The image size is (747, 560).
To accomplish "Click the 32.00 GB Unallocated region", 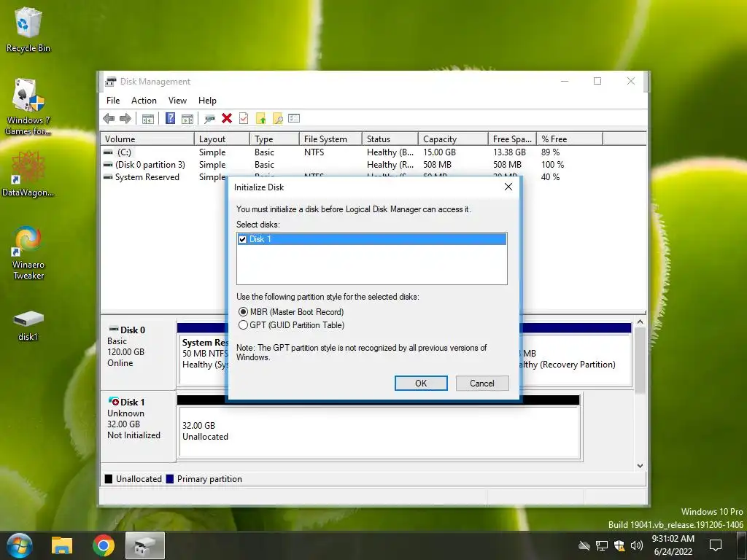I will coord(379,432).
